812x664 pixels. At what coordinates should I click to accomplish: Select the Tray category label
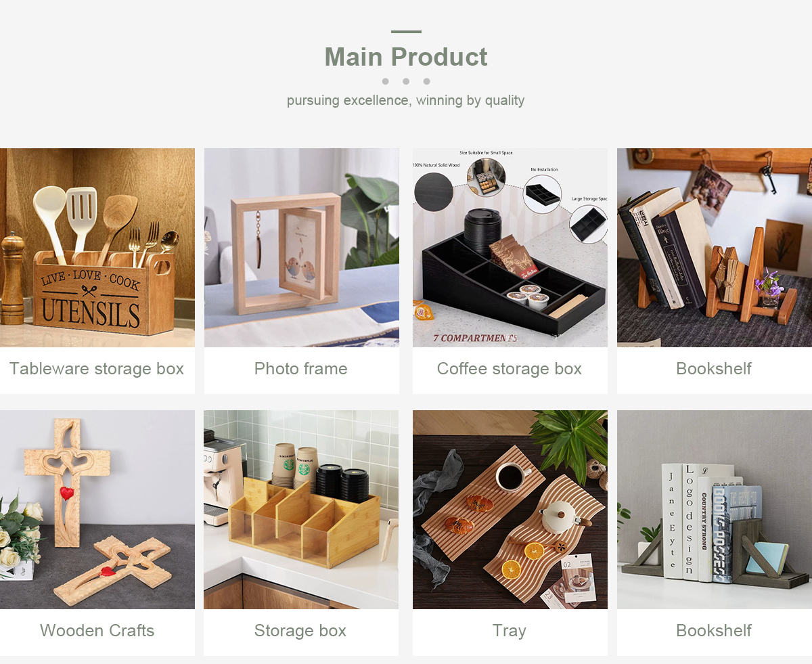pos(510,631)
